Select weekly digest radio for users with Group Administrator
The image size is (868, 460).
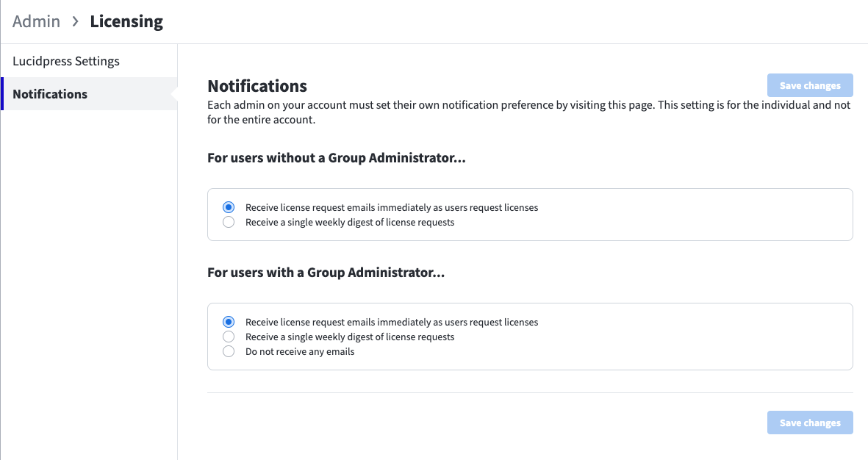(229, 337)
